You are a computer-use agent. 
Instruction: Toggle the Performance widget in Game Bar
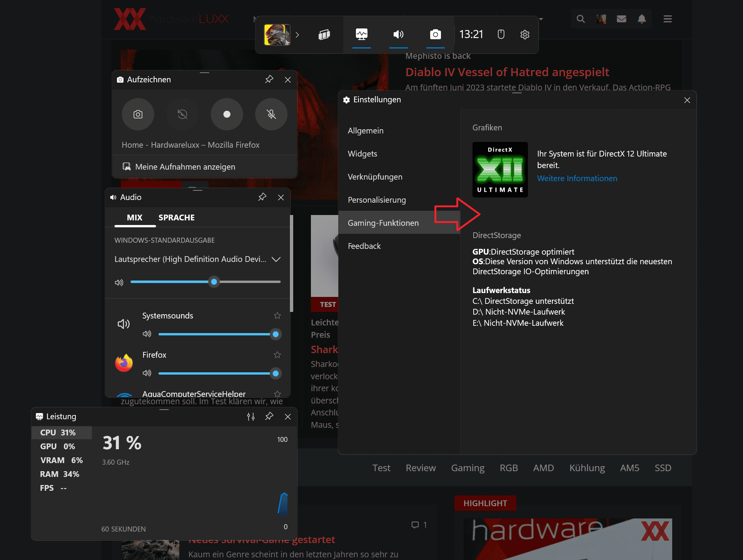pos(361,35)
